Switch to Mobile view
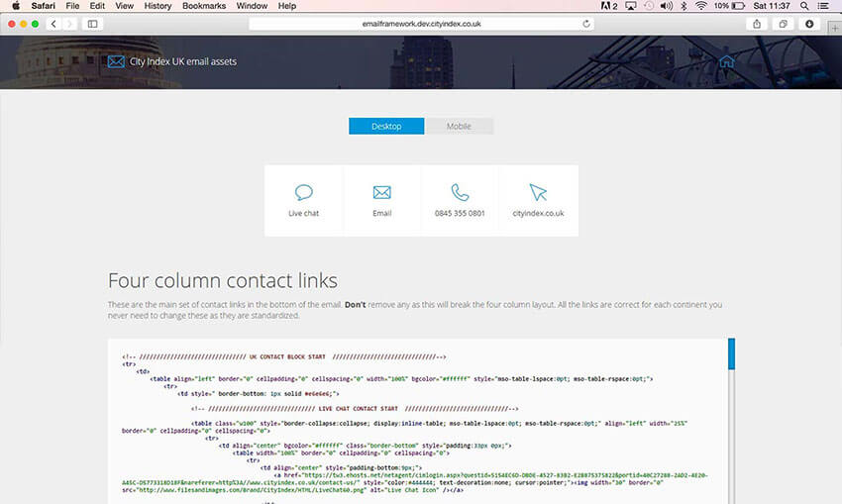Viewport: 842px width, 504px height. 459,127
